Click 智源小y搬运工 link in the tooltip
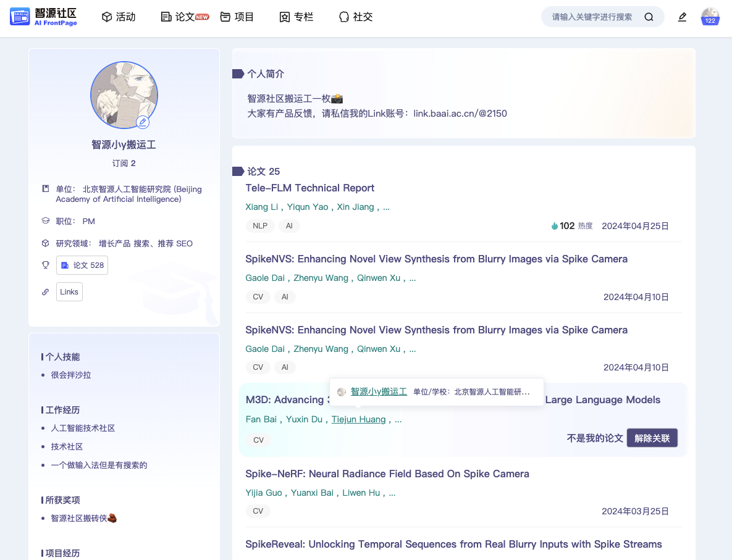Image resolution: width=732 pixels, height=560 pixels. tap(379, 391)
